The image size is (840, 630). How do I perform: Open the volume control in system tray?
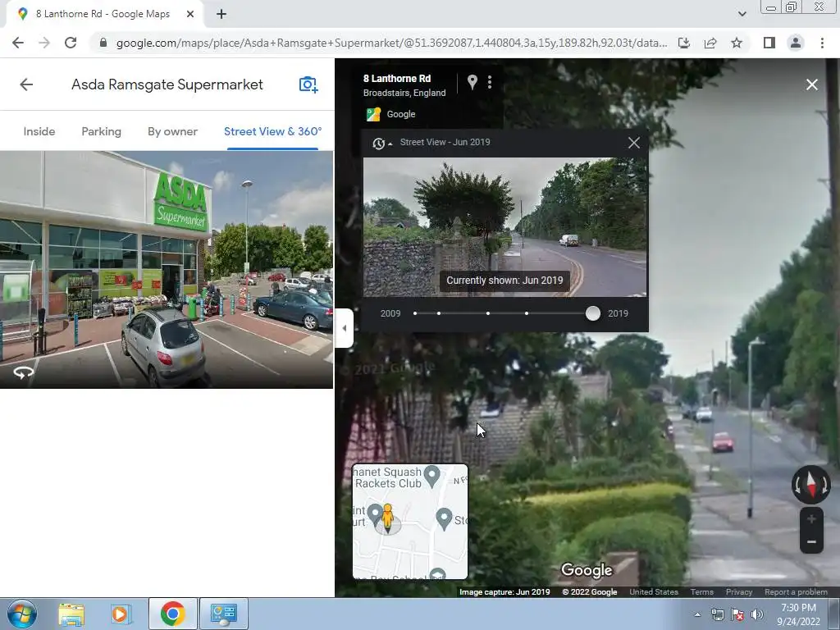(757, 615)
